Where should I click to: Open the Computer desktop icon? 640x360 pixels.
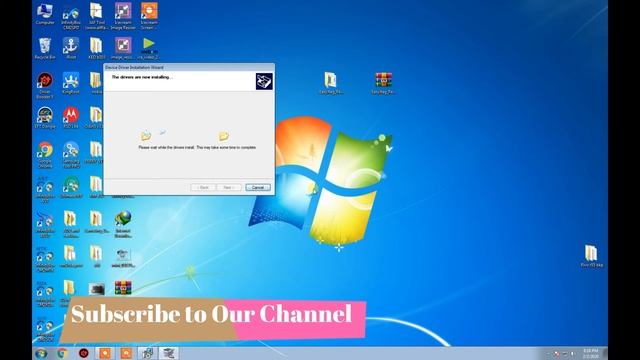(x=45, y=15)
